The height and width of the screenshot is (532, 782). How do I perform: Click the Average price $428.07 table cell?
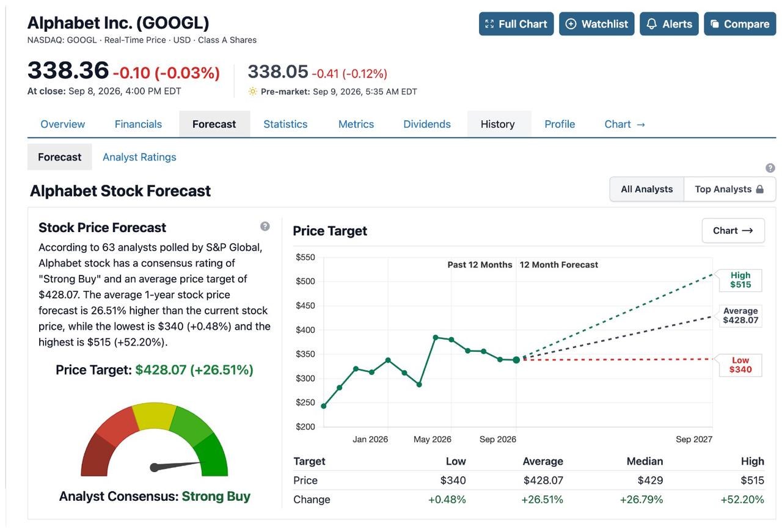tap(543, 481)
